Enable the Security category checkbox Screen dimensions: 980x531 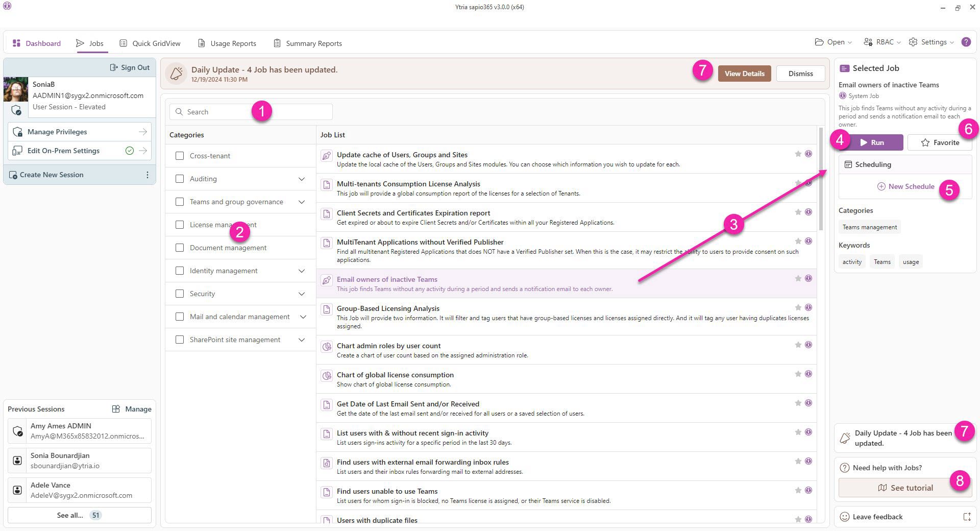(180, 294)
